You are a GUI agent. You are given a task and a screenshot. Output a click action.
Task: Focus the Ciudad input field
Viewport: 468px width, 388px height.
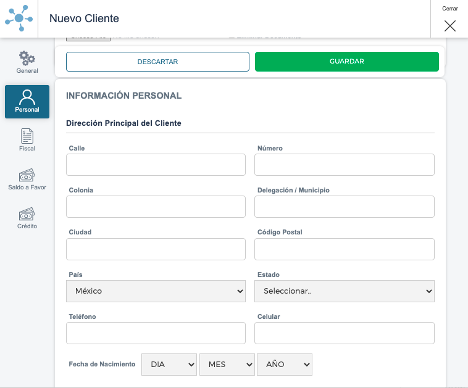156,249
